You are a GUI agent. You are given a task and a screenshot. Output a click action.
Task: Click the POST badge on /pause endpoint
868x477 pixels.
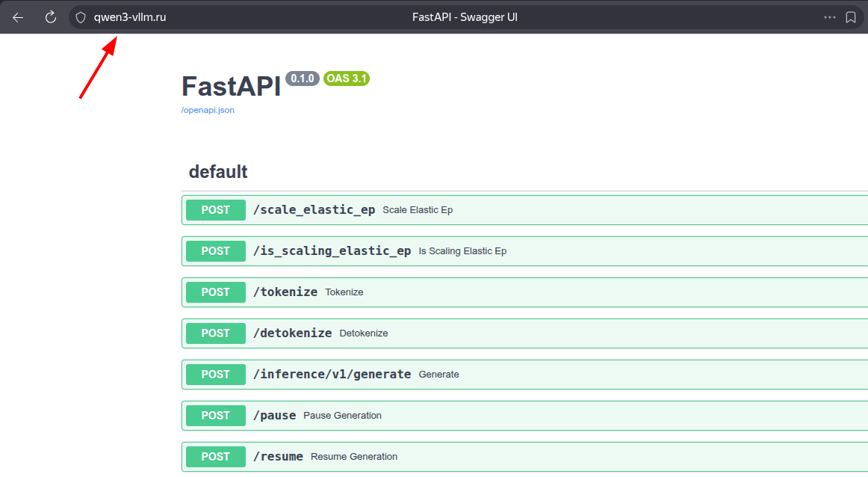pyautogui.click(x=215, y=415)
